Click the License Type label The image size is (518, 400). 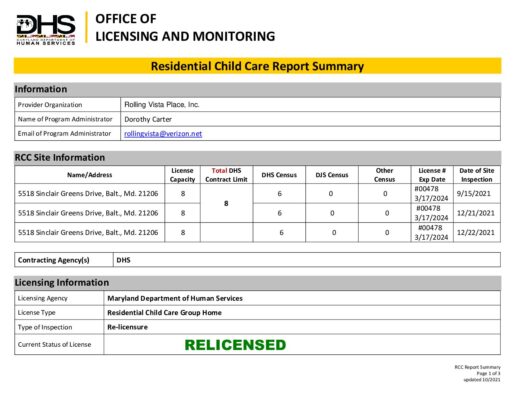(36, 313)
